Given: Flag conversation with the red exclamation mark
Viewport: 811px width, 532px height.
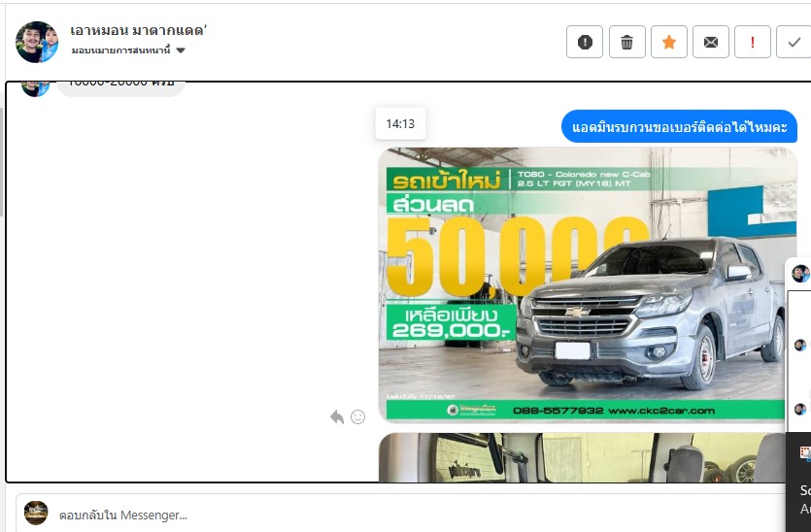Looking at the screenshot, I should pyautogui.click(x=753, y=42).
